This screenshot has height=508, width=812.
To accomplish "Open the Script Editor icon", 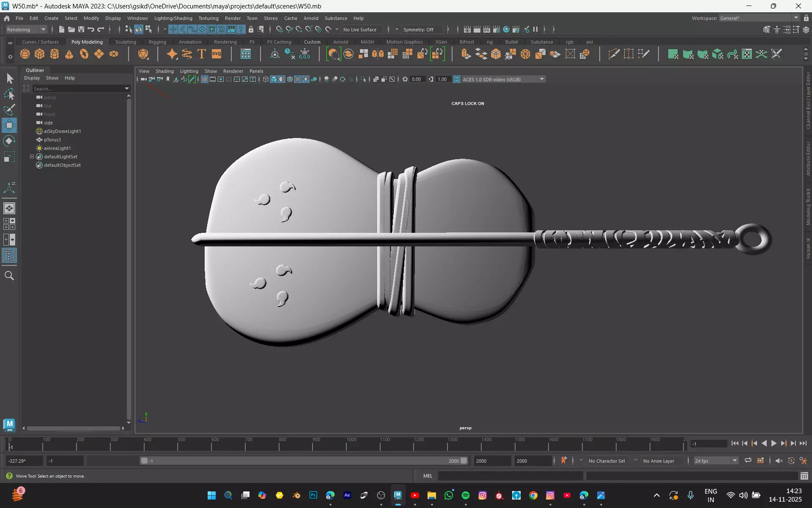I will pyautogui.click(x=804, y=476).
